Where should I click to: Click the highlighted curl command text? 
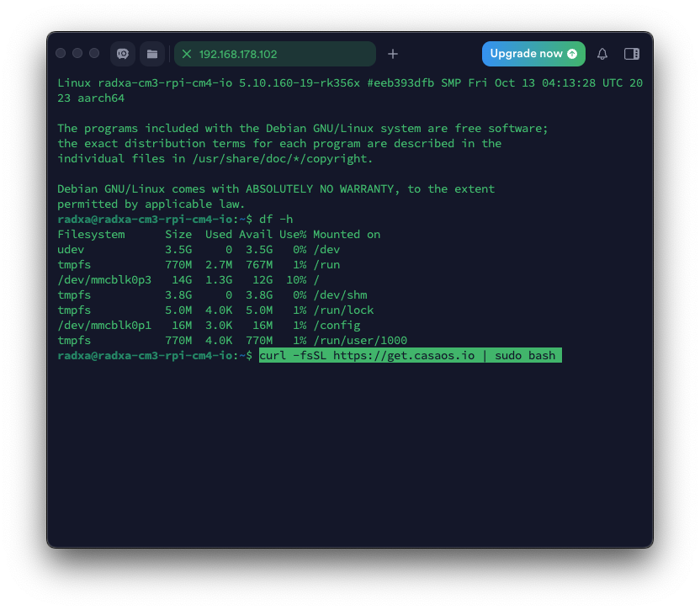pos(411,355)
